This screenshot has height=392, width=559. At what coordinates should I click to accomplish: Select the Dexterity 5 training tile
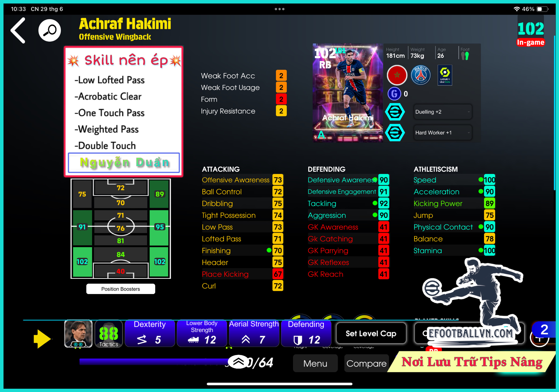point(150,333)
